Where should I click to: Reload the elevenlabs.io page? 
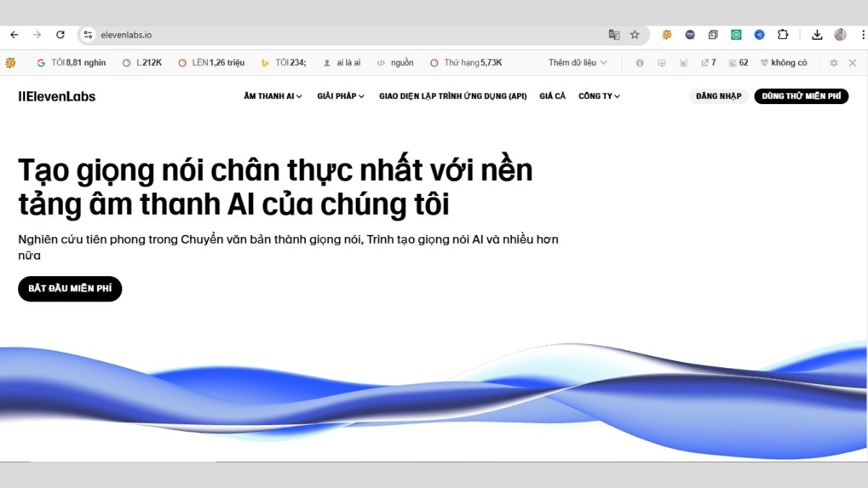click(61, 35)
